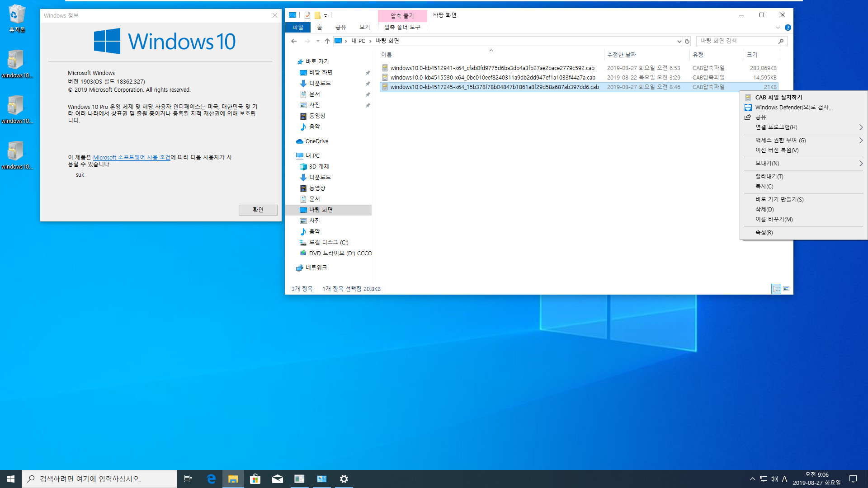Choose 공유 in context menu

tap(804, 117)
